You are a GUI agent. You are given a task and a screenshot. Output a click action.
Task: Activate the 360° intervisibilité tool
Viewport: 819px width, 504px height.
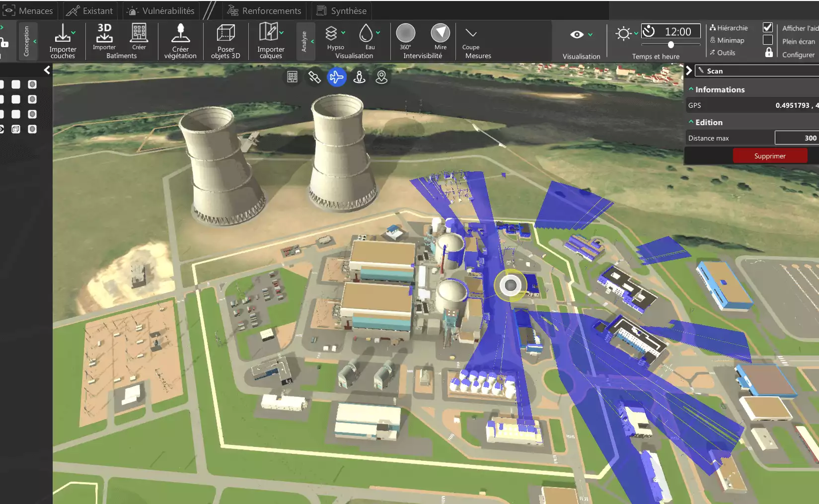point(405,33)
